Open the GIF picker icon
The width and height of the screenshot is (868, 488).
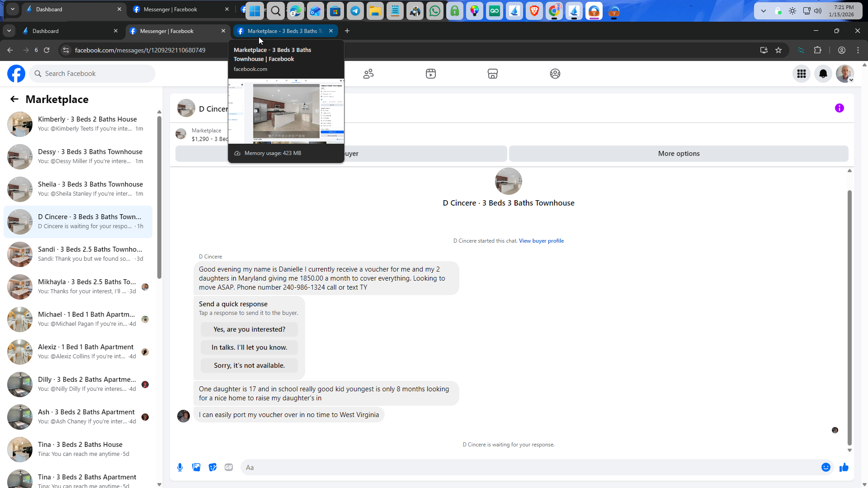(229, 467)
